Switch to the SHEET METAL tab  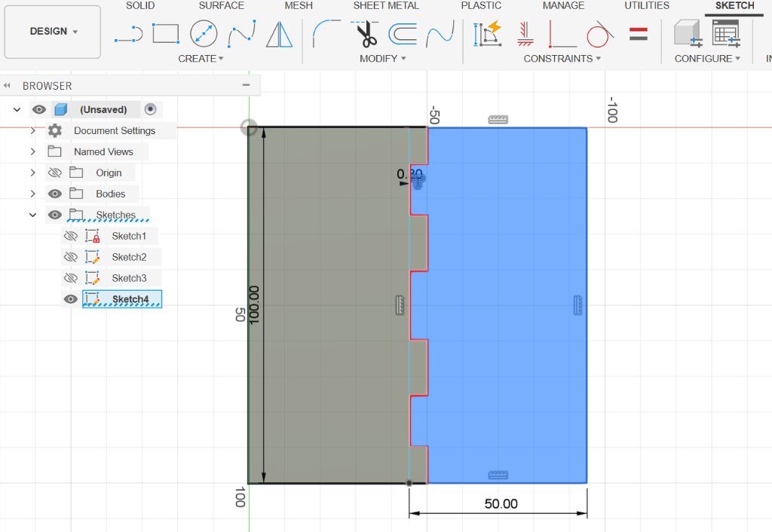click(386, 5)
